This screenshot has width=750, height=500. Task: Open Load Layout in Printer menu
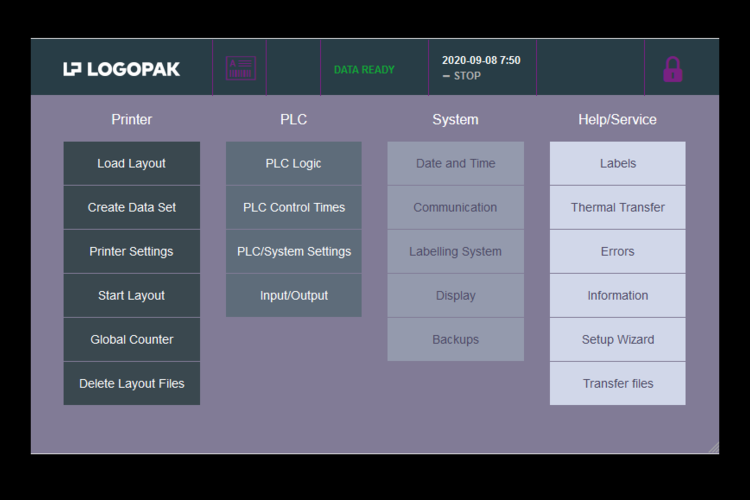pyautogui.click(x=132, y=163)
